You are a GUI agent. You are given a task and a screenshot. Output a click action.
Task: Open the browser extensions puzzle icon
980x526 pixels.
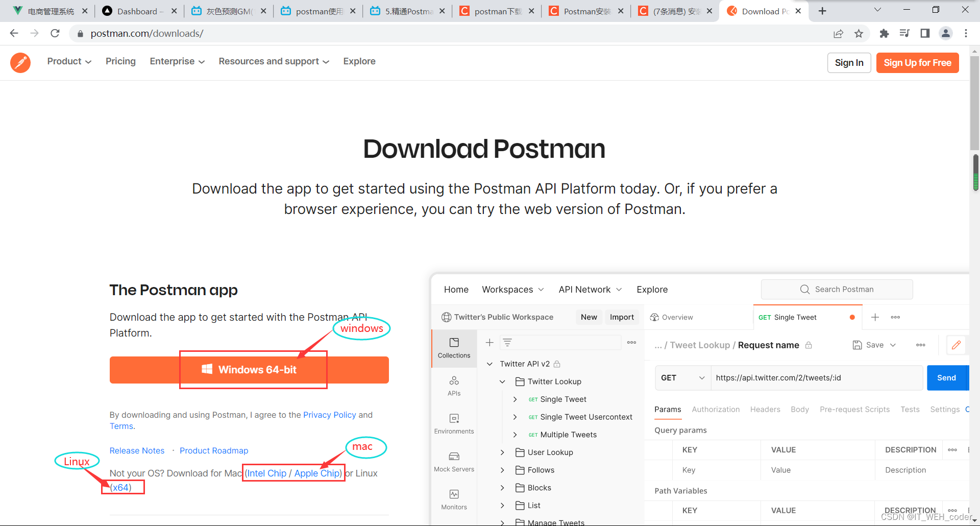tap(884, 33)
